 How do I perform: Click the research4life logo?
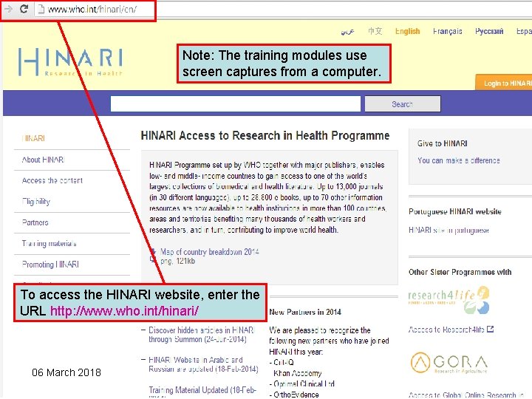coord(449,299)
